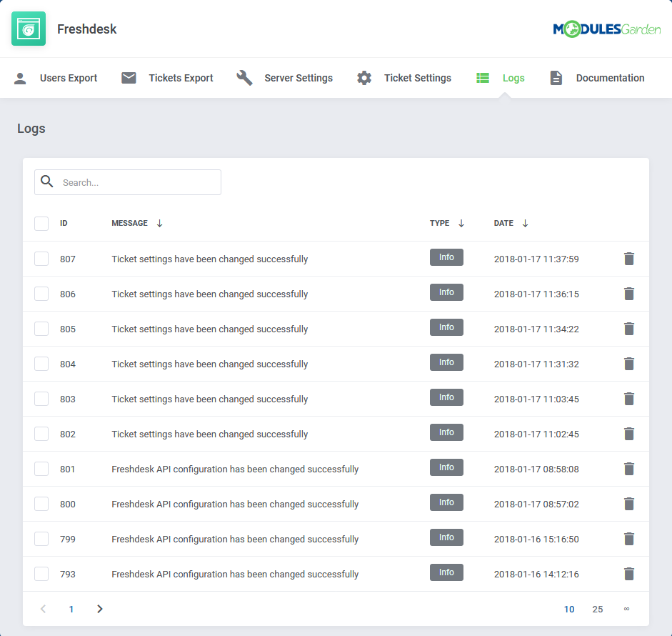
Task: Click date 2018-01-17 11:31:32
Action: (536, 364)
